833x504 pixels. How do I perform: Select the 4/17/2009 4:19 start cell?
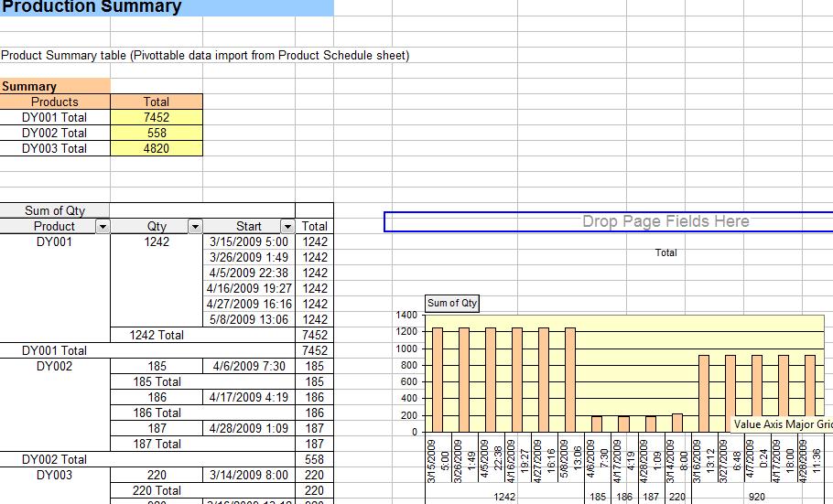pyautogui.click(x=249, y=397)
